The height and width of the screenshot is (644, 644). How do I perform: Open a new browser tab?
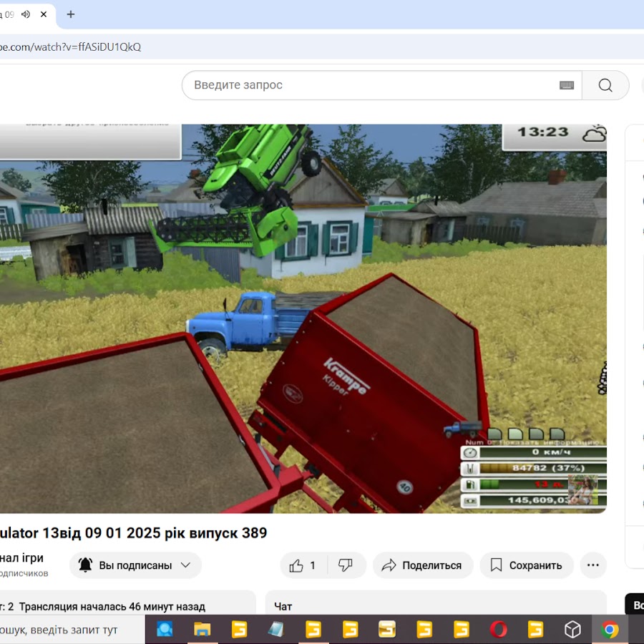coord(70,14)
